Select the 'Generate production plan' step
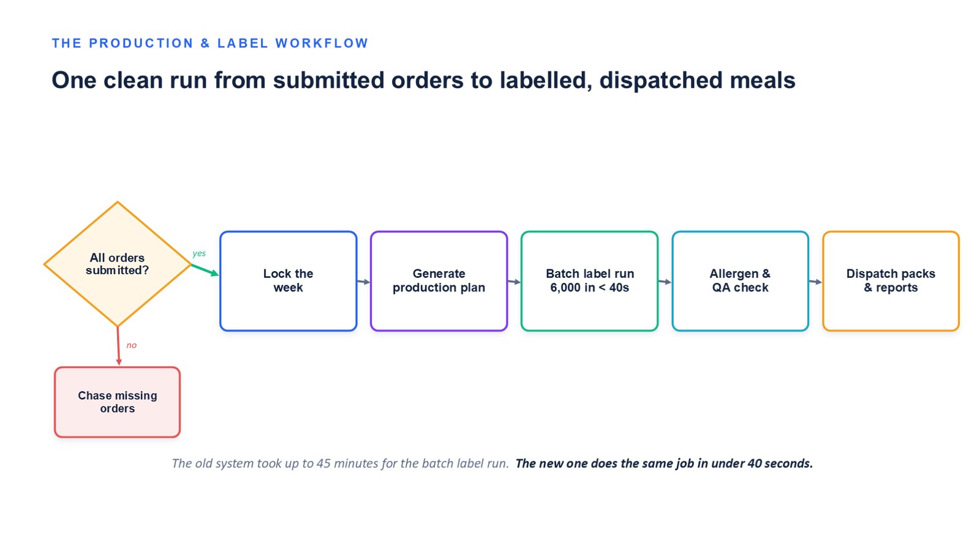 (439, 281)
